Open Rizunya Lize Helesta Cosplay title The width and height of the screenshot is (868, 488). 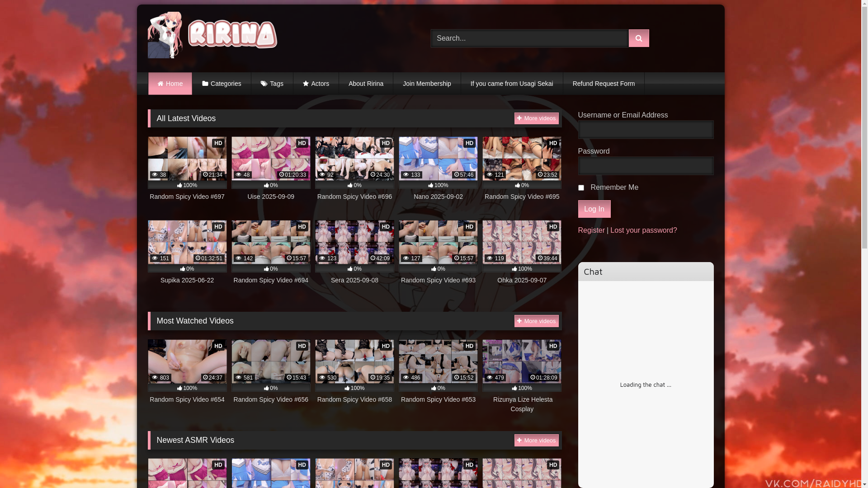(x=522, y=404)
